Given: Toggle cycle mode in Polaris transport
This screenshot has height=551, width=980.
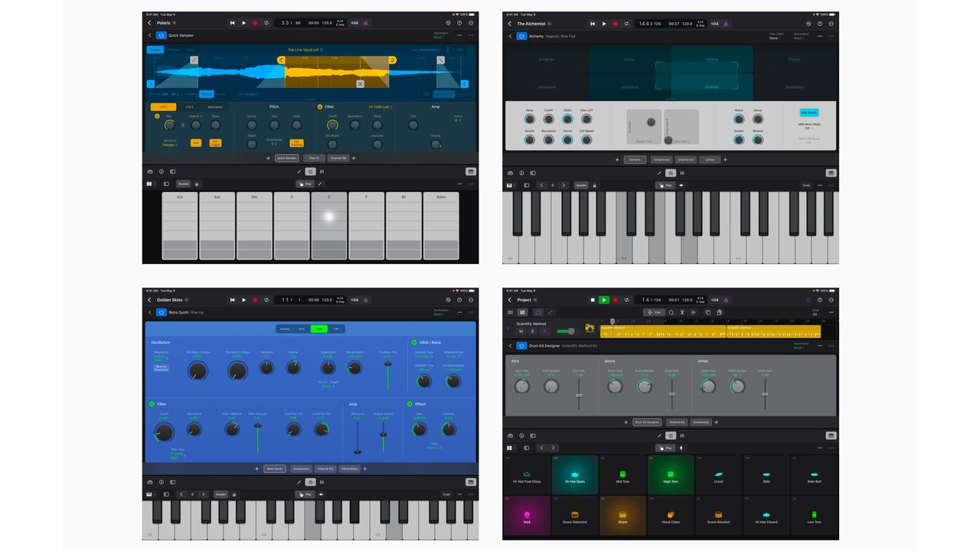Looking at the screenshot, I should (x=266, y=23).
